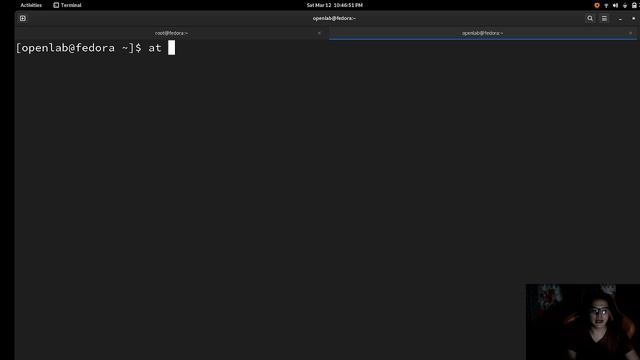This screenshot has width=640, height=360.
Task: Close the root@fedora tab
Action: (x=319, y=33)
